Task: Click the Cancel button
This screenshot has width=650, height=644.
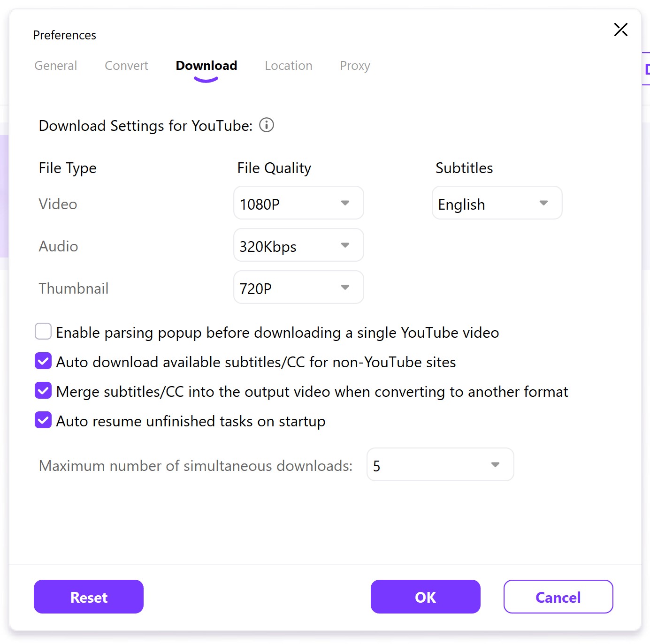Action: (x=558, y=597)
